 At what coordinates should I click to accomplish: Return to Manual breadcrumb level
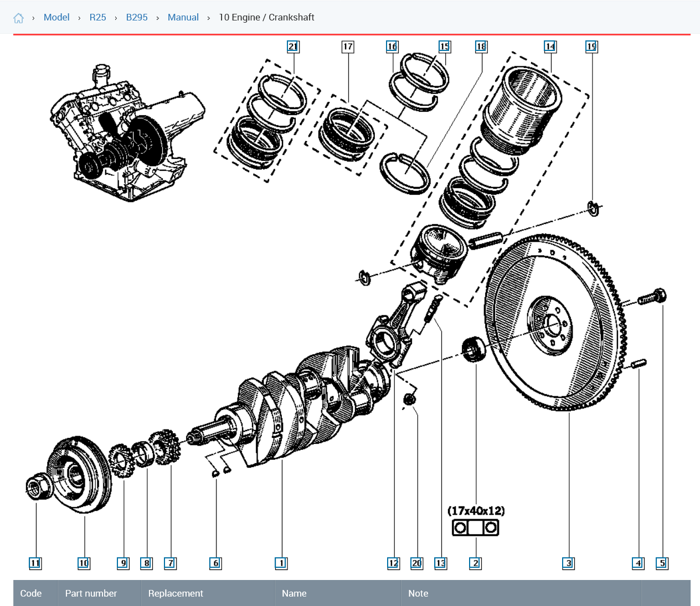pos(183,17)
